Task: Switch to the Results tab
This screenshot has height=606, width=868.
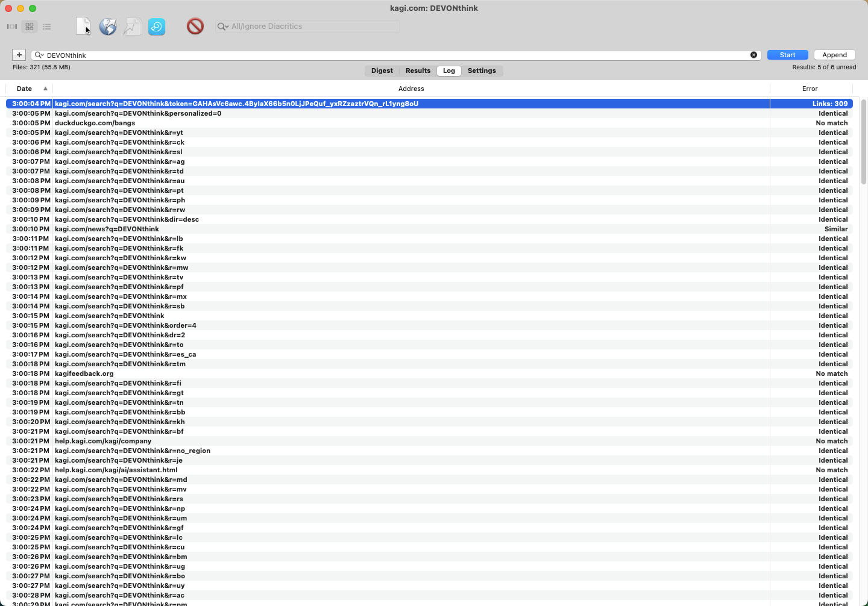Action: click(418, 70)
